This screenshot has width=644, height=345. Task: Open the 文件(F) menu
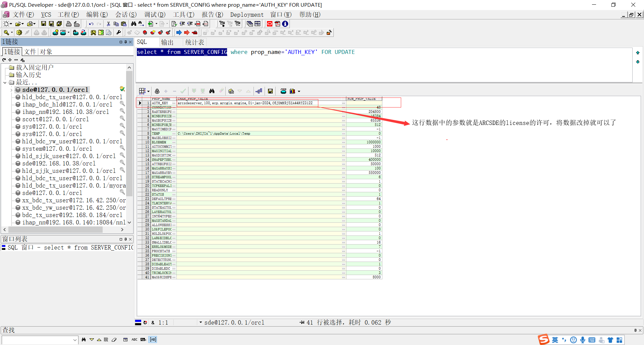(23, 15)
